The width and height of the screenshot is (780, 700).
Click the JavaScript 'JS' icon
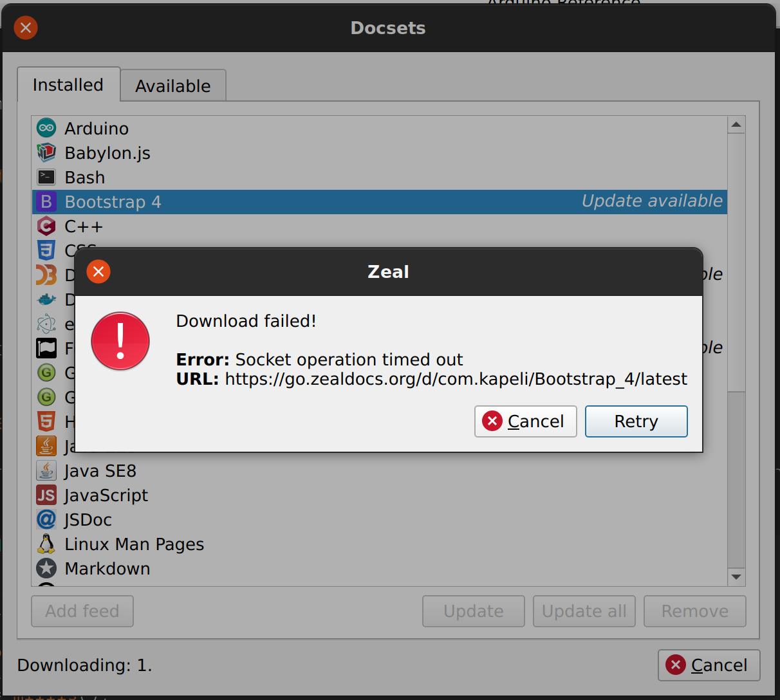coord(46,495)
